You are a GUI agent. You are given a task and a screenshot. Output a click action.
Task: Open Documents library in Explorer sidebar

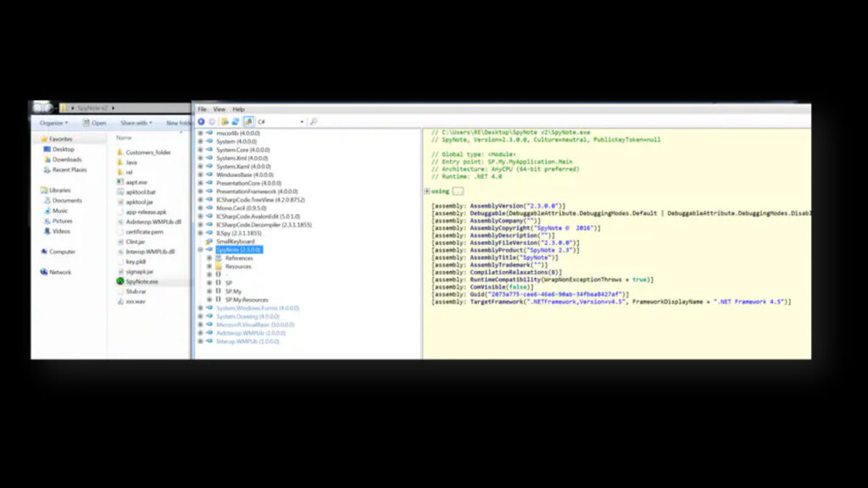[x=67, y=201]
